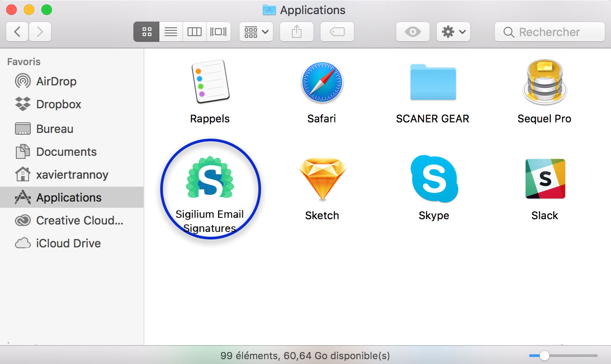The image size is (611, 364).
Task: Click the Quick Look eye button
Action: (x=413, y=32)
